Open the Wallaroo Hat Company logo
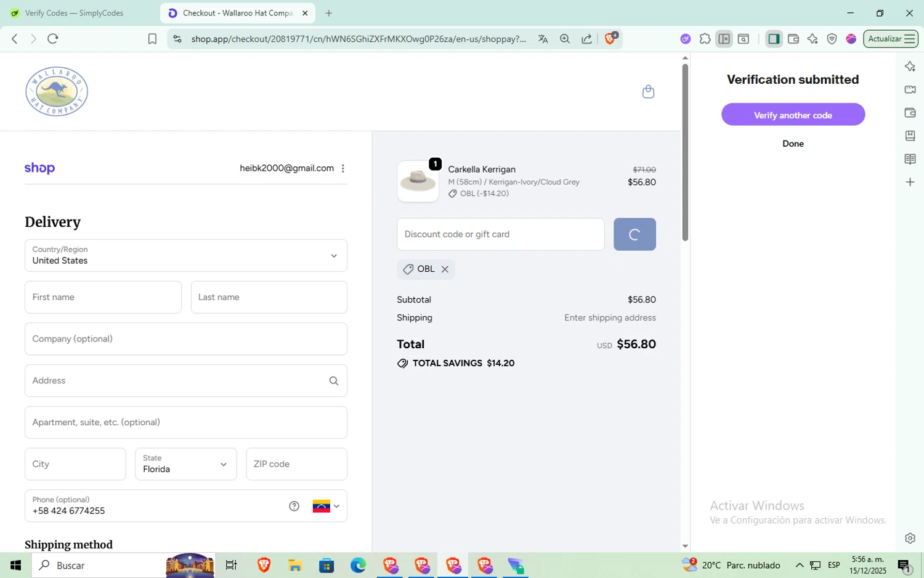This screenshot has width=924, height=578. (x=57, y=91)
